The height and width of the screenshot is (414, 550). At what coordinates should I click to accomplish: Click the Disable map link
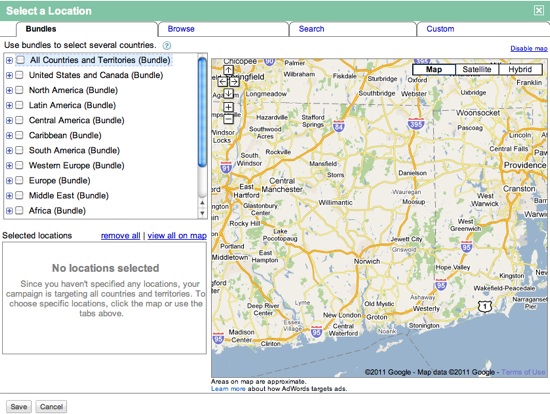click(529, 49)
